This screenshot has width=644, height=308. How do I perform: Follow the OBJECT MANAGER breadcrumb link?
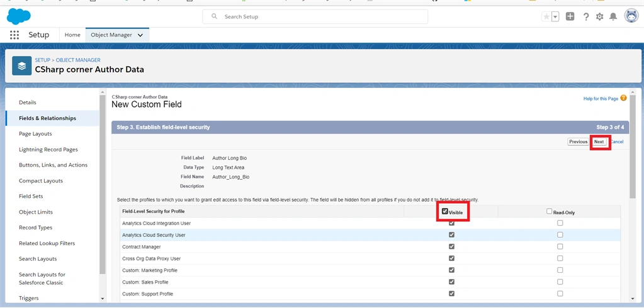[78, 60]
